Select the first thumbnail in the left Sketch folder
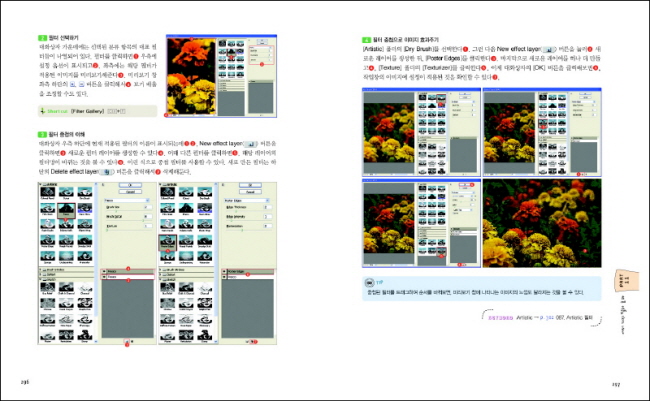The image size is (650, 401). pyautogui.click(x=46, y=288)
